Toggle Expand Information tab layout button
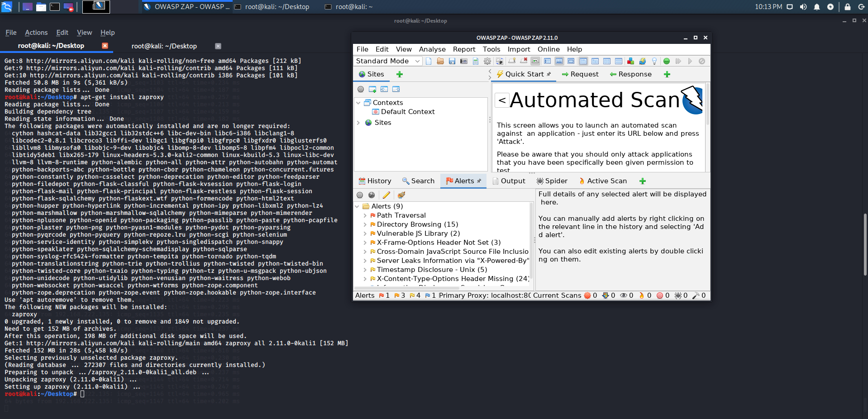Image resolution: width=868 pixels, height=419 pixels. pos(559,61)
